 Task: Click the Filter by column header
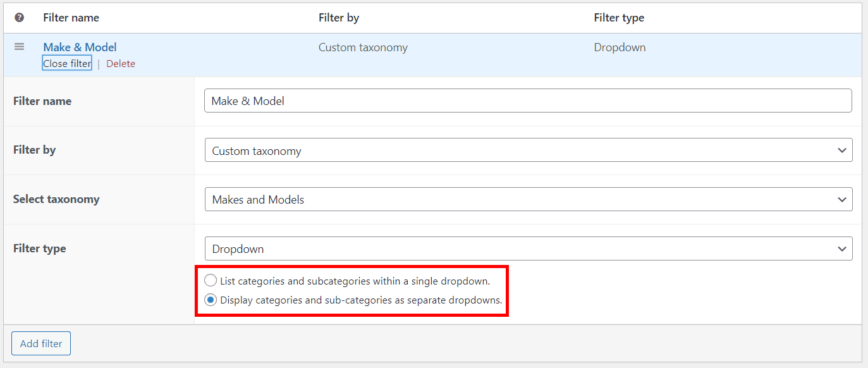339,18
